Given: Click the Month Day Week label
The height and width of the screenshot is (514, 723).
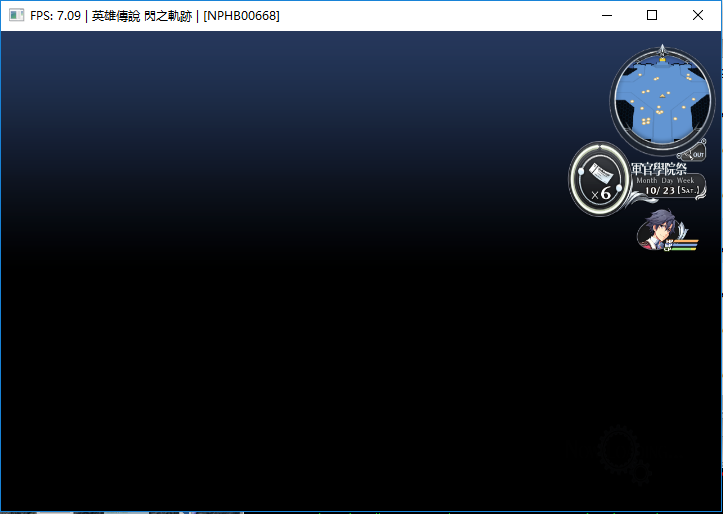Looking at the screenshot, I should coord(665,180).
